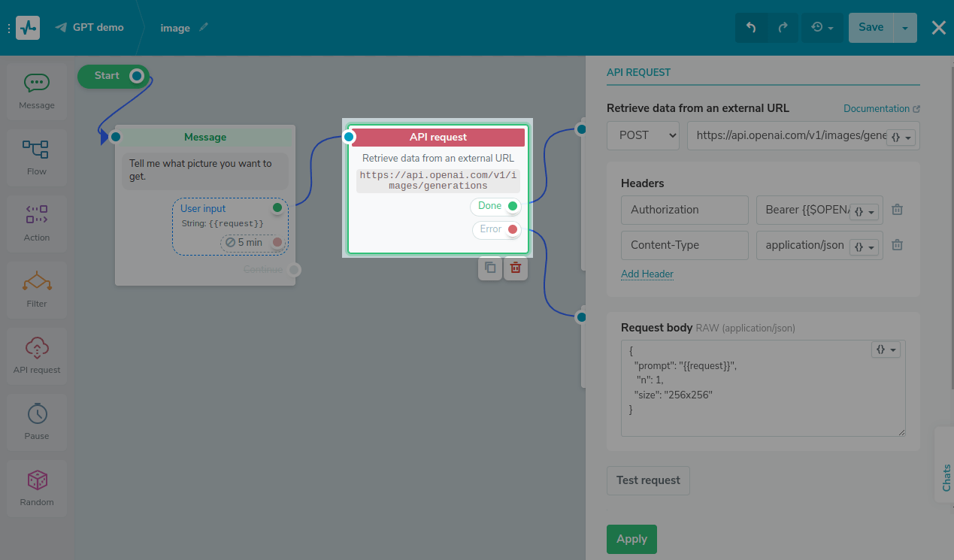This screenshot has width=954, height=560.
Task: Apply the API request settings
Action: point(631,539)
